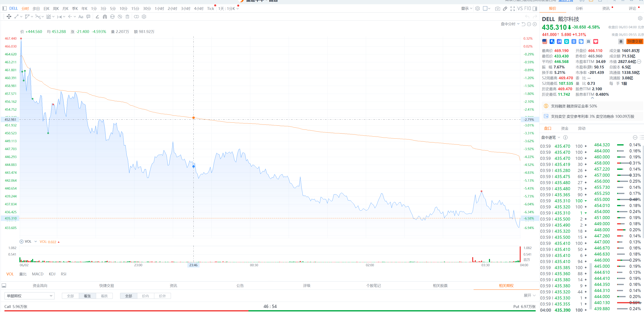Select the price range ruler tool
The image size is (644, 312).
tap(59, 17)
